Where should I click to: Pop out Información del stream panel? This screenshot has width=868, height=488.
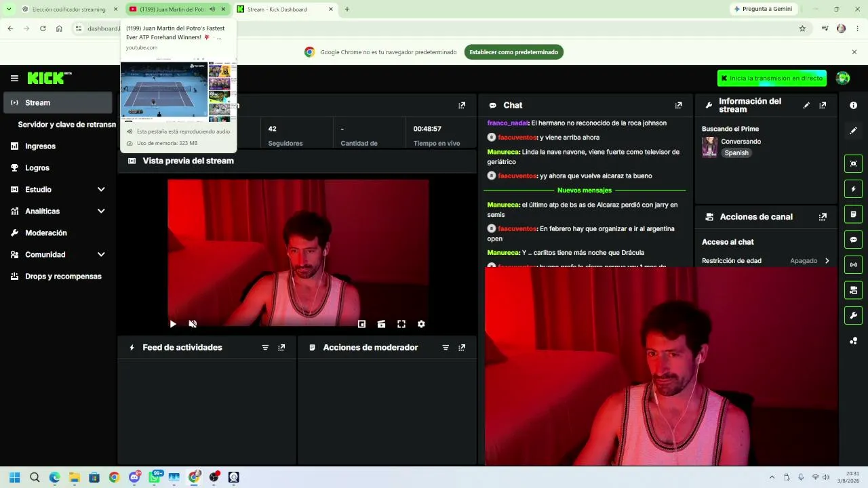click(823, 105)
